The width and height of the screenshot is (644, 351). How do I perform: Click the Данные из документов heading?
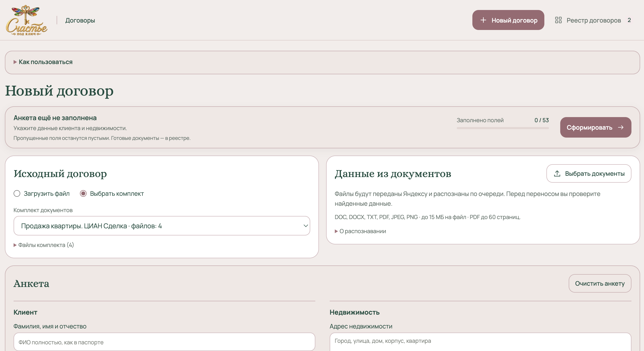coord(393,174)
